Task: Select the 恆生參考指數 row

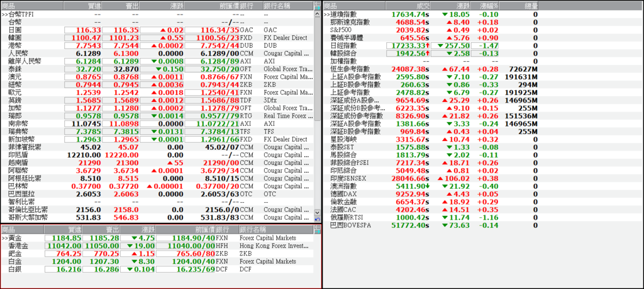Action: click(431, 69)
